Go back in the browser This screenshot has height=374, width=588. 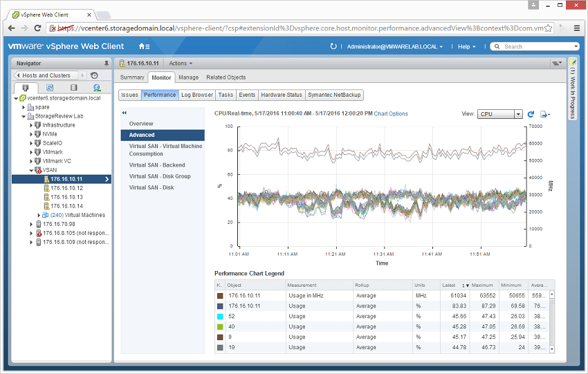[11, 28]
